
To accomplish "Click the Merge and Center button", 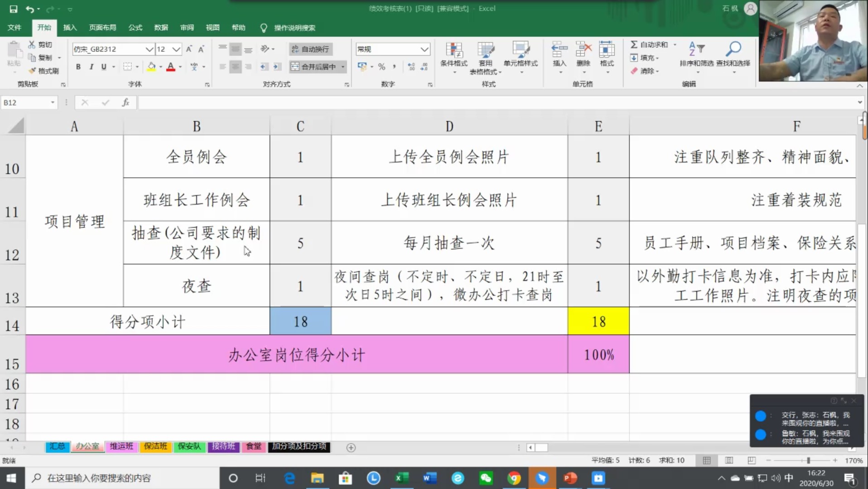I will click(x=314, y=67).
